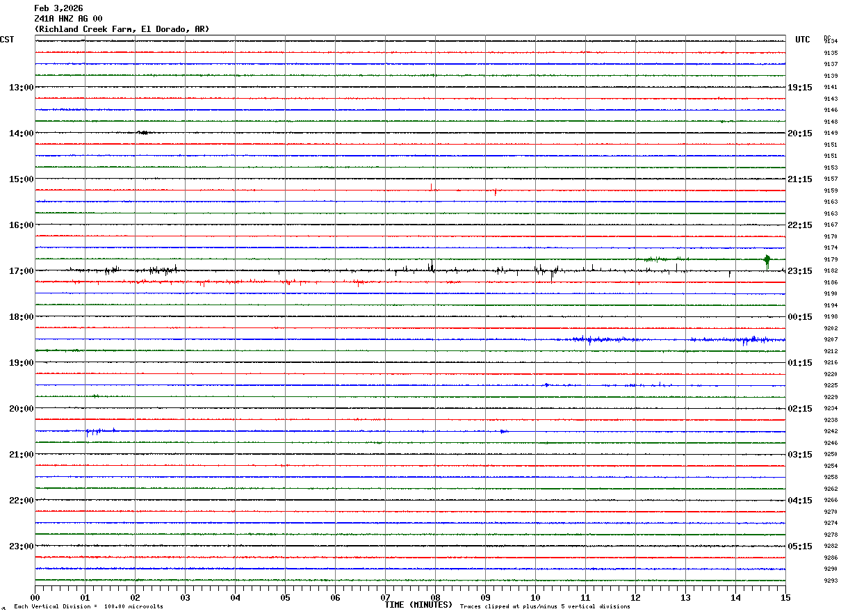Select the '18:00' CST row label
This screenshot has width=841, height=616.
[x=21, y=317]
